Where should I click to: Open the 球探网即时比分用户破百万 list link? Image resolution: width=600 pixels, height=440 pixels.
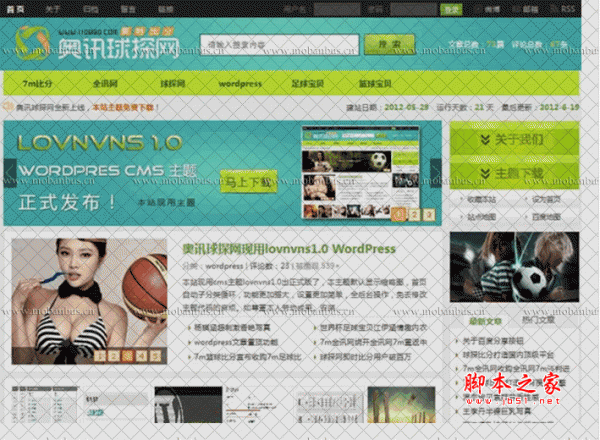[x=365, y=357]
